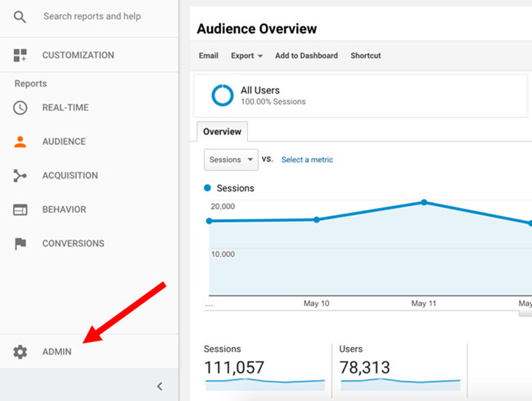This screenshot has width=532, height=401.
Task: Click the May 11 data point on chart
Action: (x=424, y=202)
